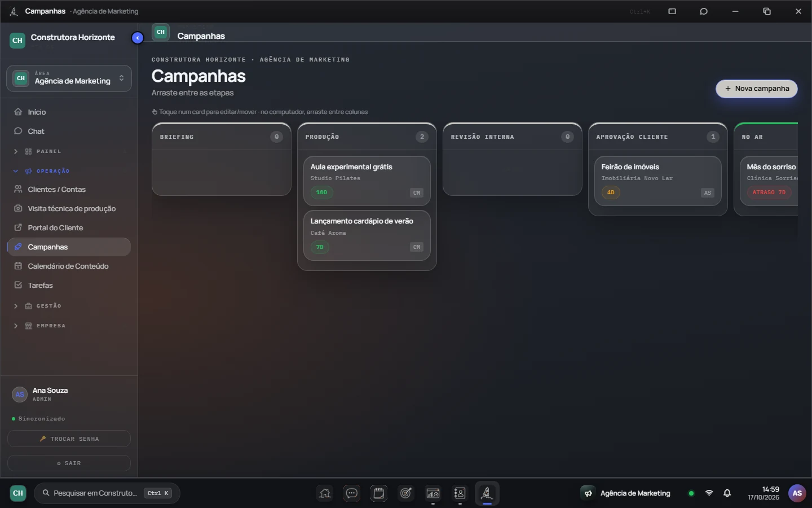Screen dimensions: 812x508
Task: Open the Feirão de imóveis campaign card
Action: pyautogui.click(x=658, y=181)
